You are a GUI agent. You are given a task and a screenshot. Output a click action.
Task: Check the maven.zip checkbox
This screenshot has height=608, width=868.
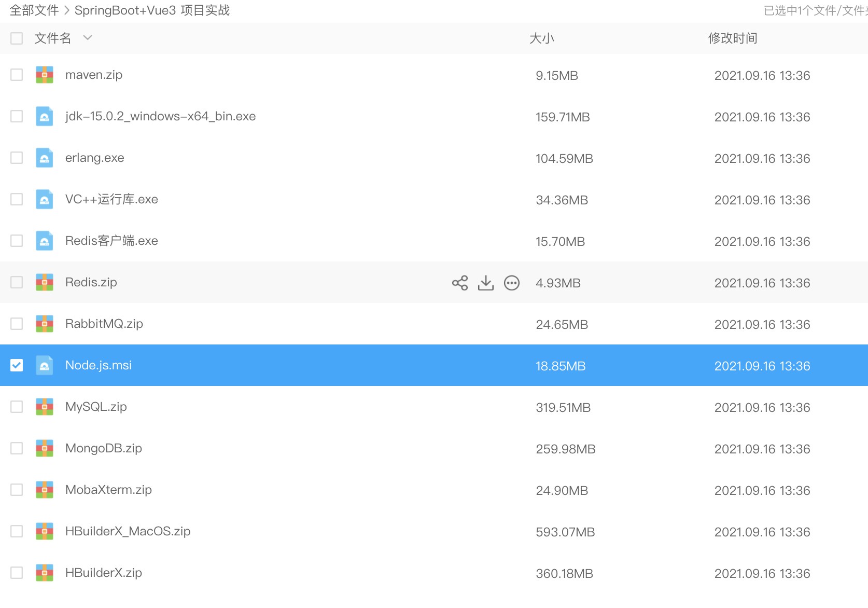pyautogui.click(x=17, y=75)
